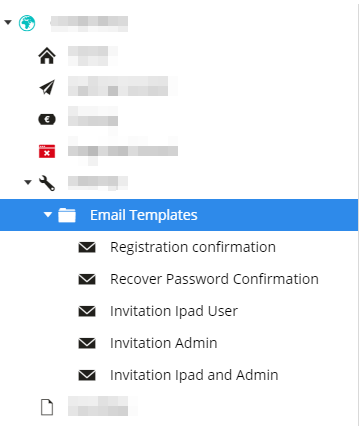Select the Email Templates row
Image resolution: width=360 pixels, height=441 pixels.
(179, 215)
